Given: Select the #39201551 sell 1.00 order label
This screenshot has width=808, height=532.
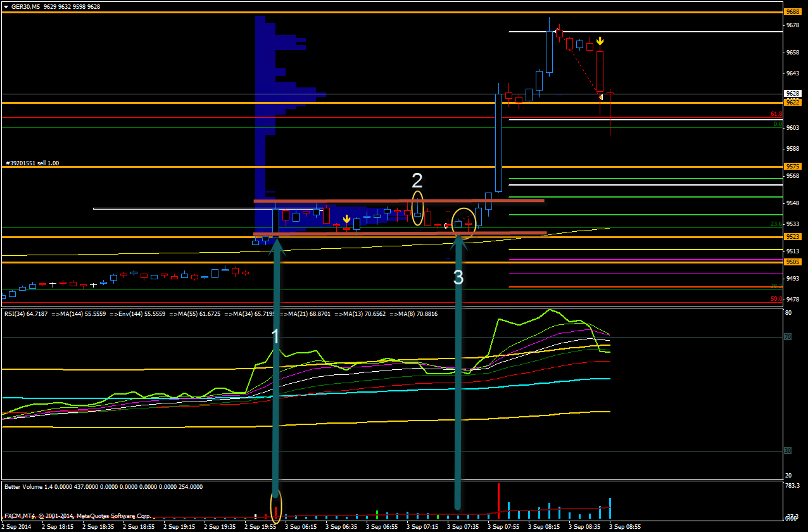Looking at the screenshot, I should click(x=32, y=163).
